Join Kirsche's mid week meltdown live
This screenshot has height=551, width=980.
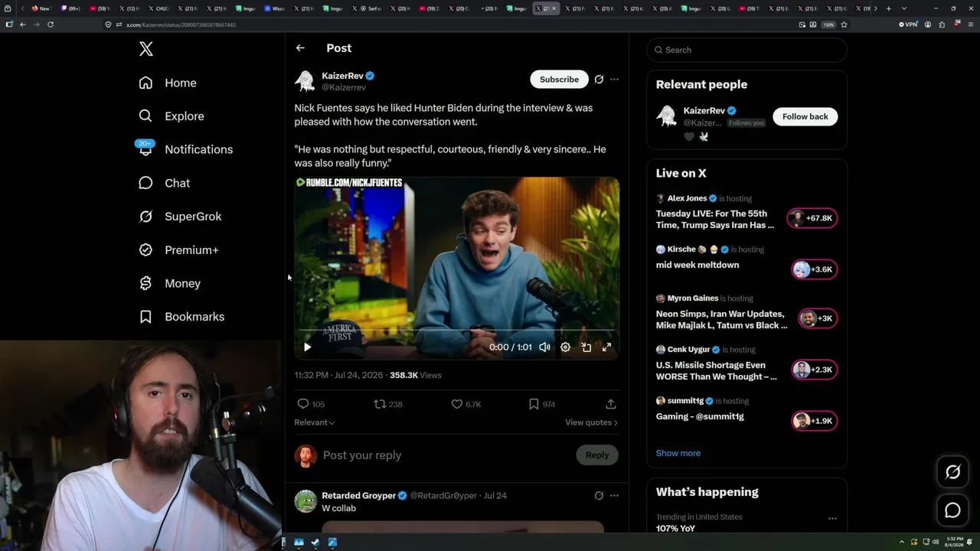point(815,269)
